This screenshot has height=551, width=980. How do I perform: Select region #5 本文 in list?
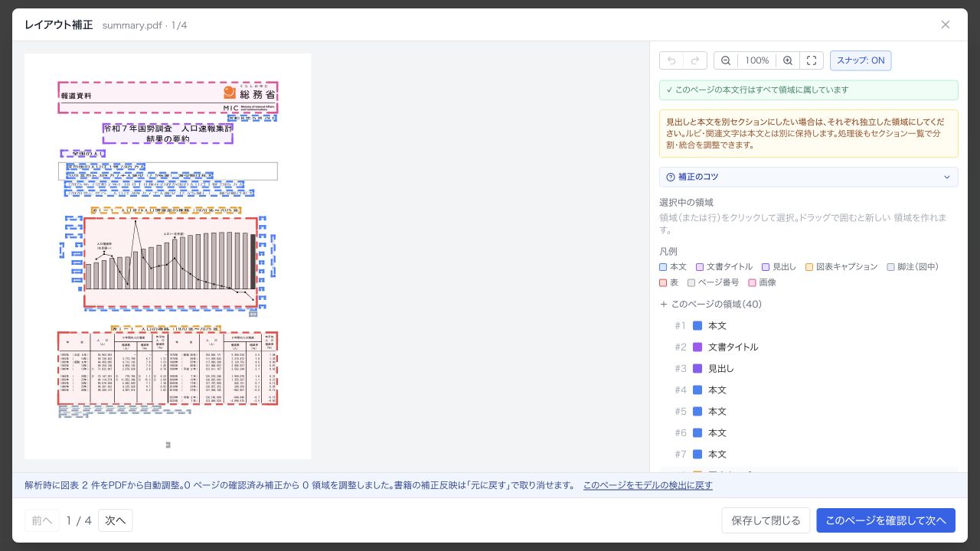[x=808, y=411]
